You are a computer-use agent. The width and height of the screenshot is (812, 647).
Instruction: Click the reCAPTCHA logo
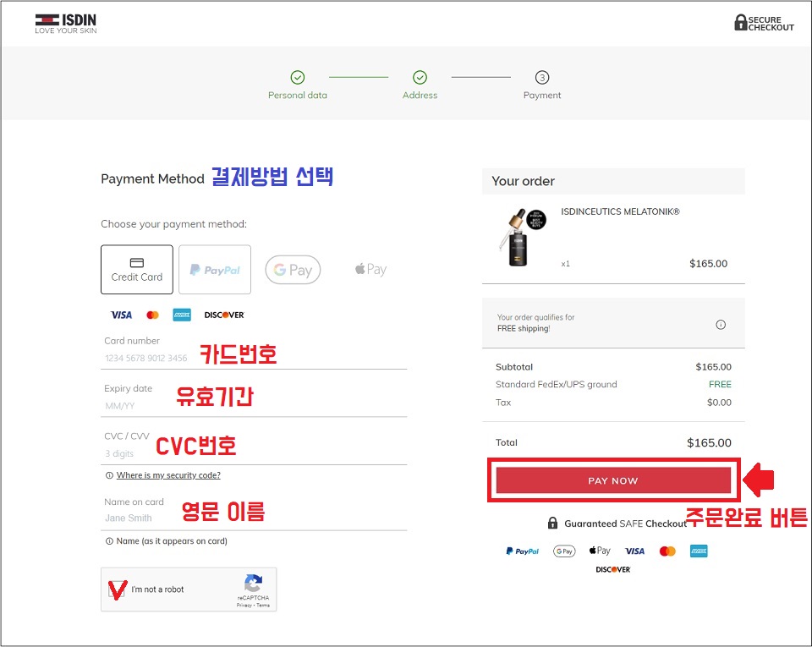tap(253, 583)
